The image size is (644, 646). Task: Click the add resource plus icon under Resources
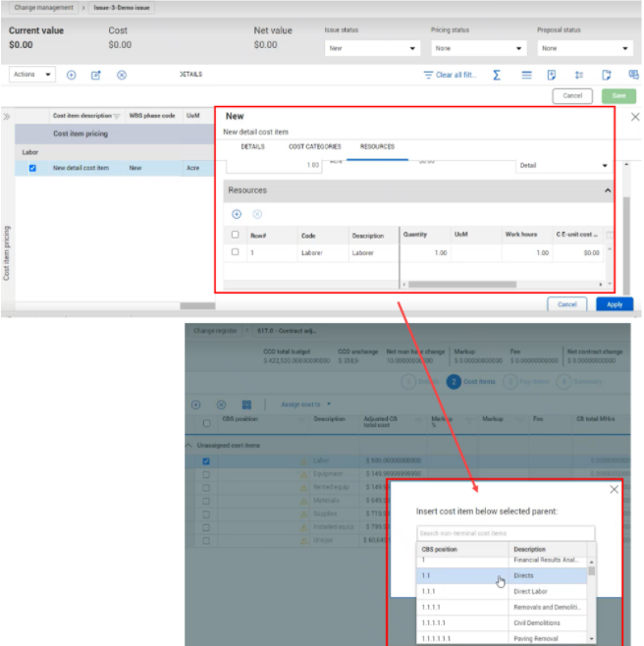pos(237,214)
